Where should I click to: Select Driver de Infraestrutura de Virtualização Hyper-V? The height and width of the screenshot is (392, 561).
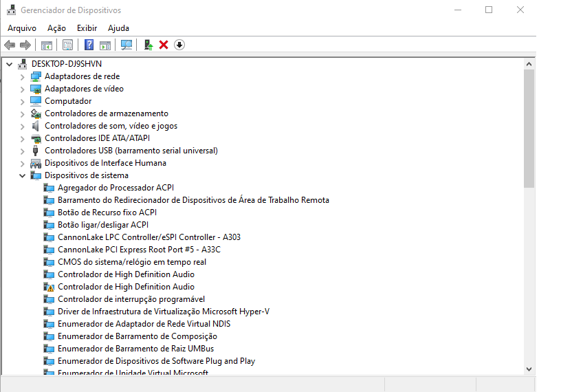[164, 312]
